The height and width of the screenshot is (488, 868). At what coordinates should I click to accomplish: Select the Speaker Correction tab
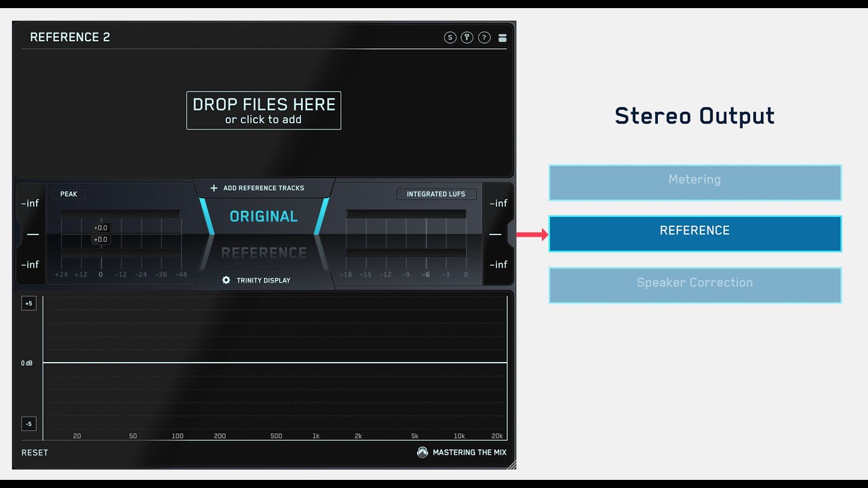tap(695, 285)
